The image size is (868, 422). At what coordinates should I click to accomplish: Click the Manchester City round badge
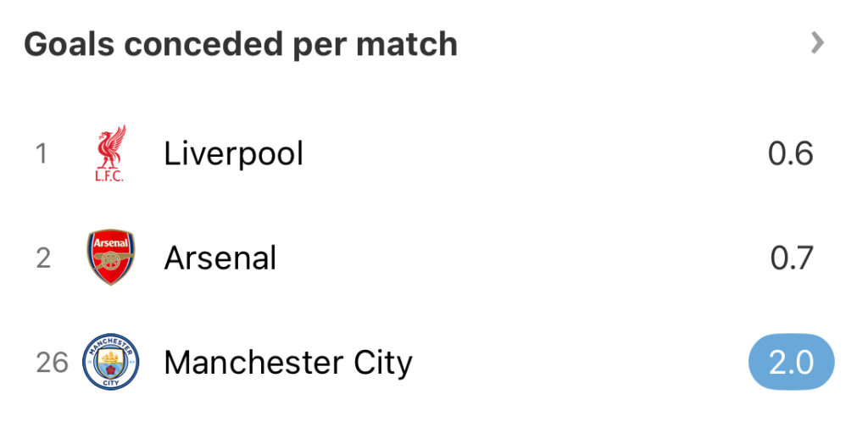coord(111,362)
